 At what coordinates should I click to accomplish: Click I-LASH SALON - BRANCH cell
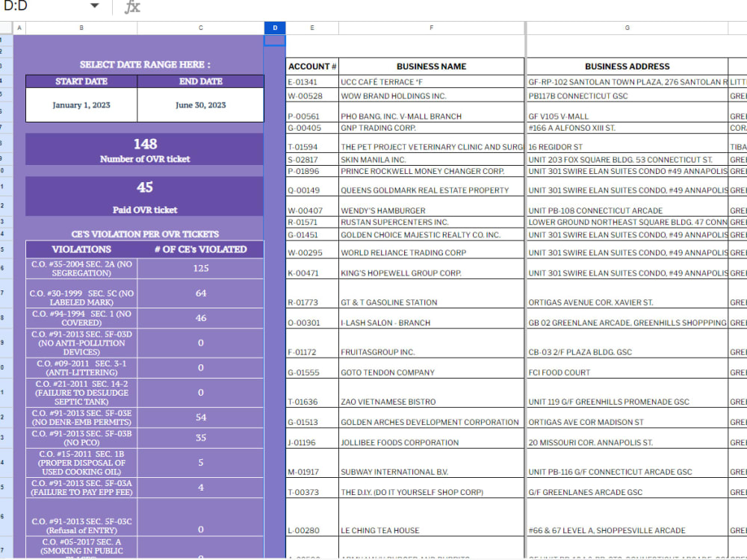(432, 319)
